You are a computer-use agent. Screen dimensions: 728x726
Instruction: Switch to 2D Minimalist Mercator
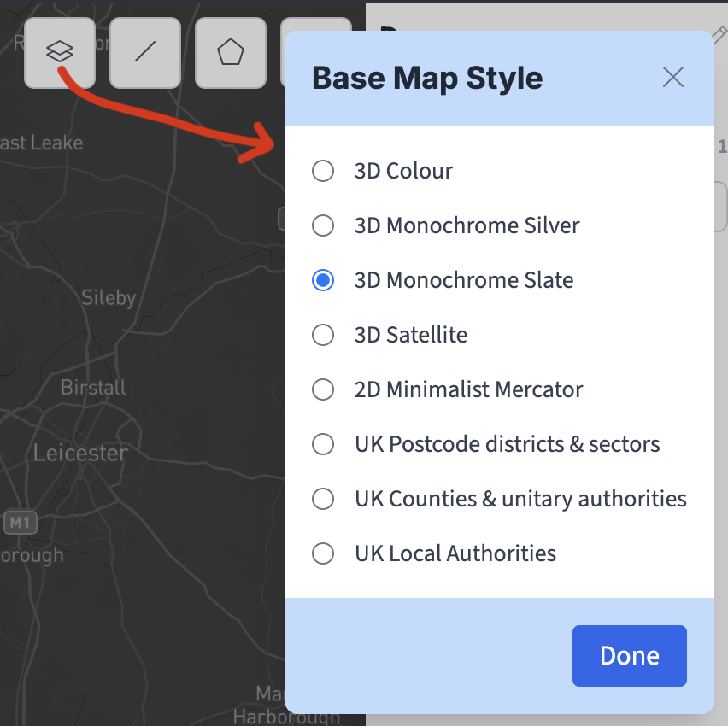pos(323,389)
